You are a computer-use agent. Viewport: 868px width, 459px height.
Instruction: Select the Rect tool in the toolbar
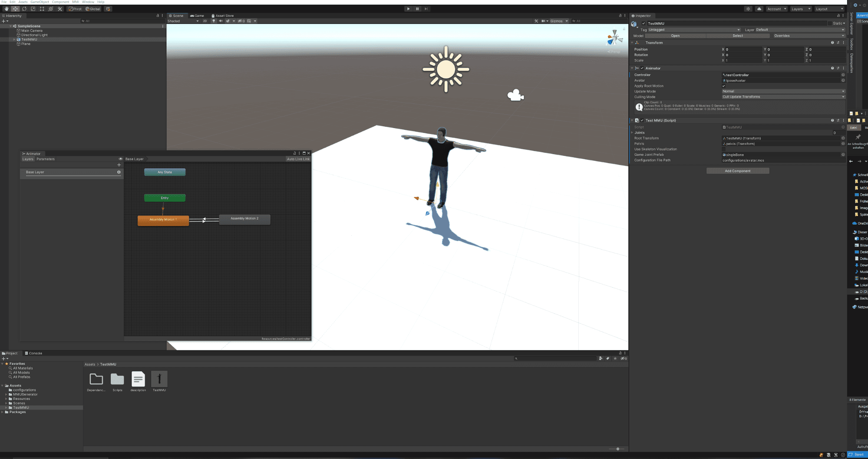point(42,9)
